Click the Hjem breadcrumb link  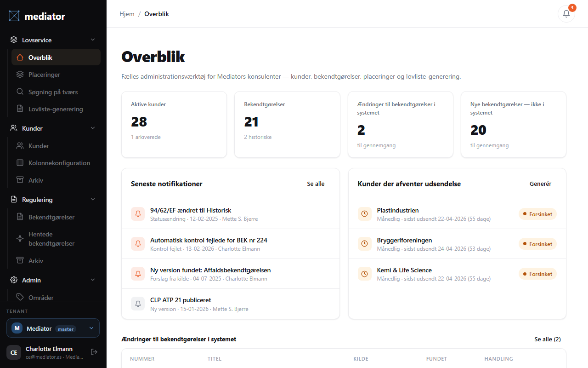point(127,14)
